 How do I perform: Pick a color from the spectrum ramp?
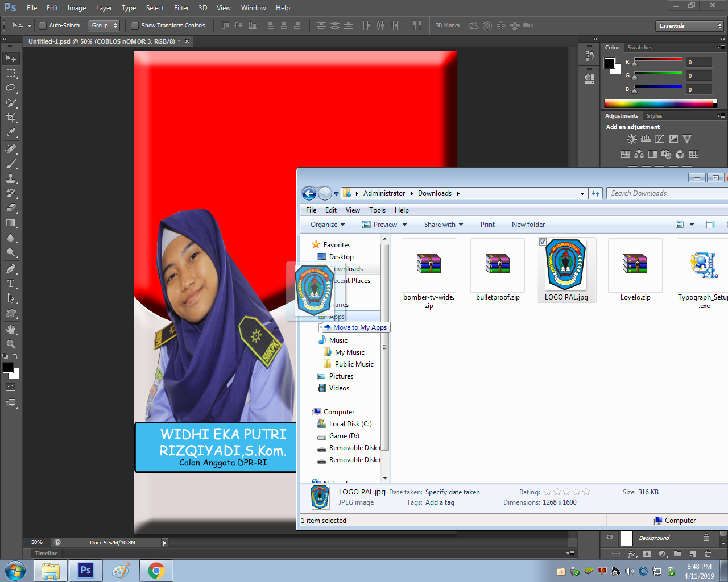point(658,103)
